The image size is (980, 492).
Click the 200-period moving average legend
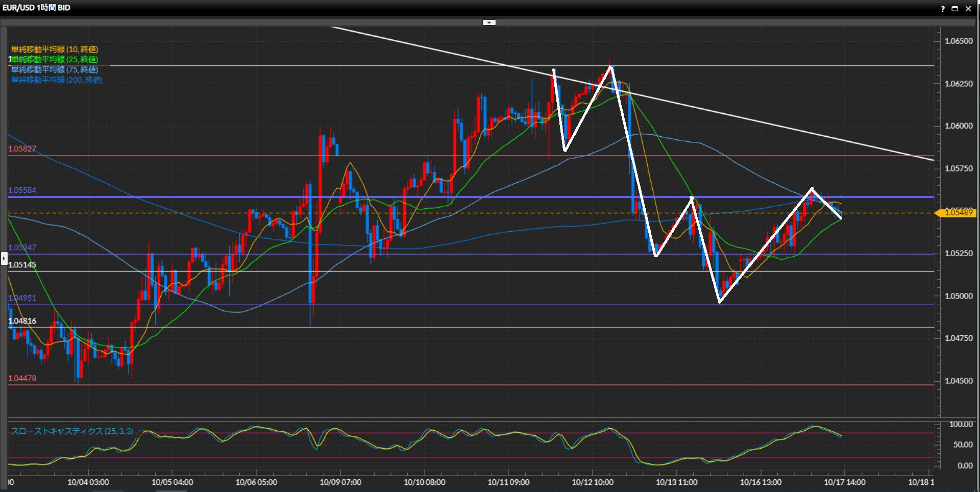[57, 80]
